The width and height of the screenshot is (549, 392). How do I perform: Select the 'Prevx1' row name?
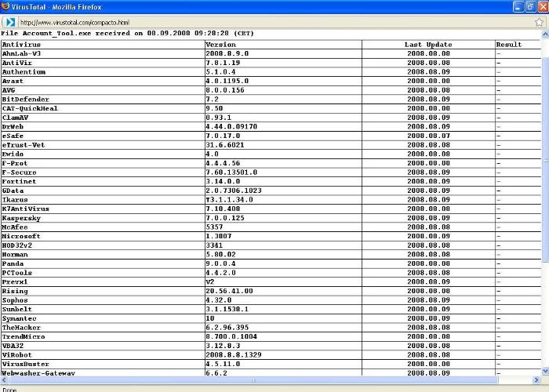point(15,281)
